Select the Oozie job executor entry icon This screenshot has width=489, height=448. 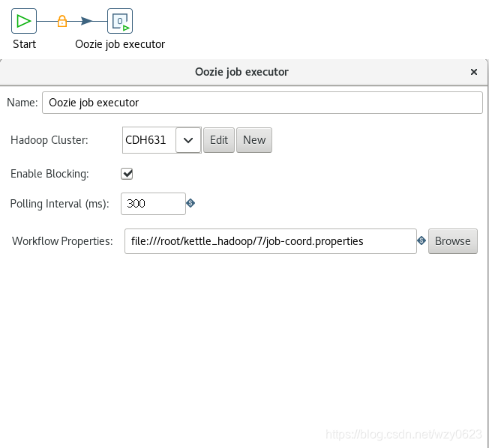click(120, 21)
